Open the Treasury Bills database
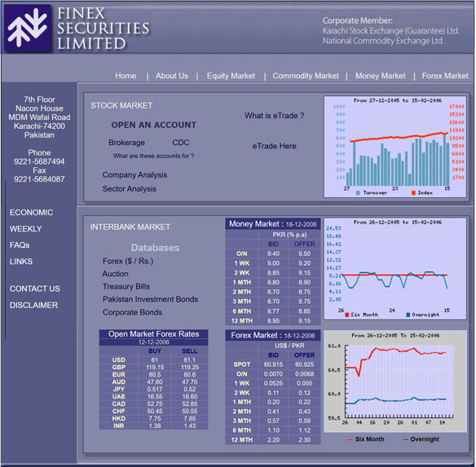The width and height of the screenshot is (476, 467). tap(126, 287)
